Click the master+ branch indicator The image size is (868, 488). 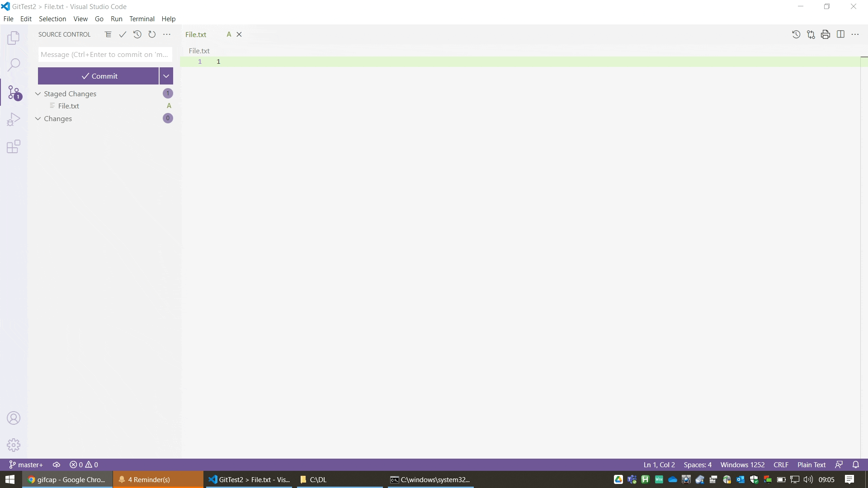pyautogui.click(x=26, y=465)
